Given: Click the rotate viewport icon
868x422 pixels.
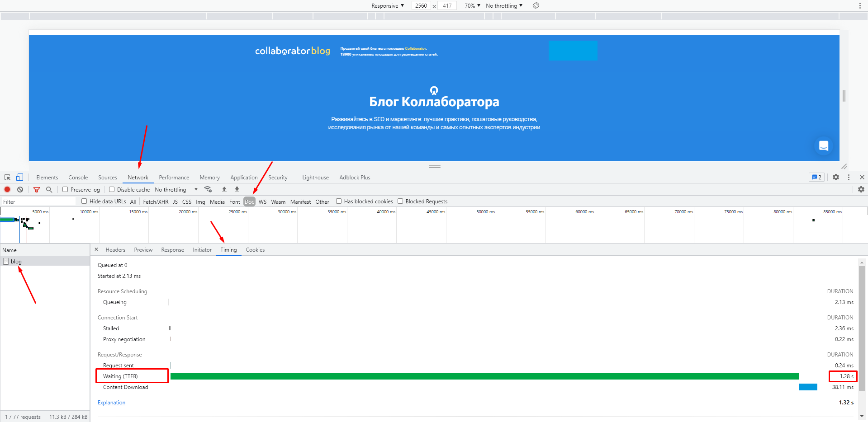Looking at the screenshot, I should [x=536, y=6].
